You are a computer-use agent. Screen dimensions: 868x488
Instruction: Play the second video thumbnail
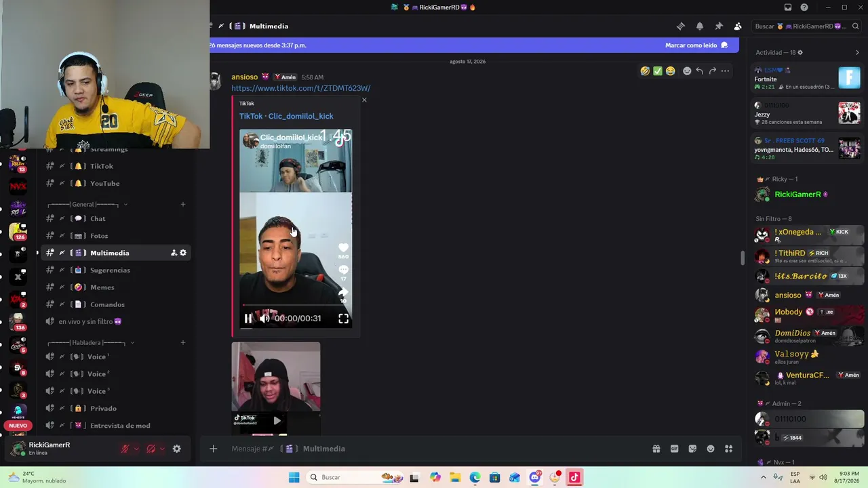[x=277, y=420]
